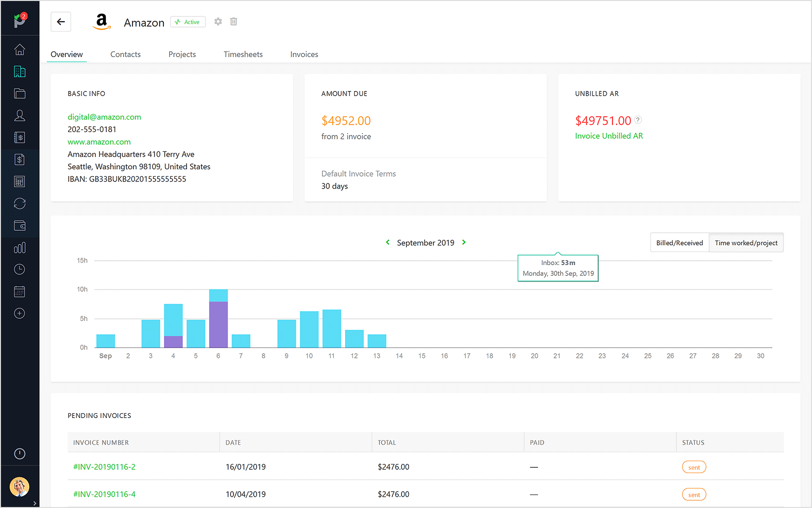812x508 pixels.
Task: Switch to the Timesheets tab
Action: pyautogui.click(x=243, y=54)
